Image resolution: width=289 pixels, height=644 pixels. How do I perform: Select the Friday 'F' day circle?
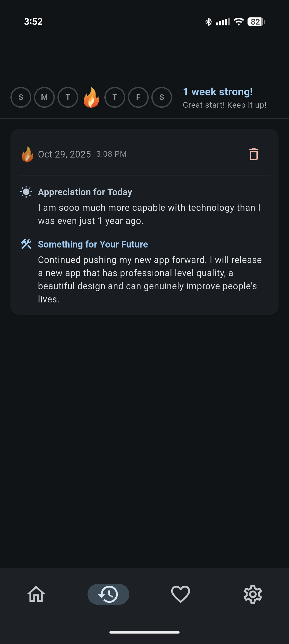(138, 97)
